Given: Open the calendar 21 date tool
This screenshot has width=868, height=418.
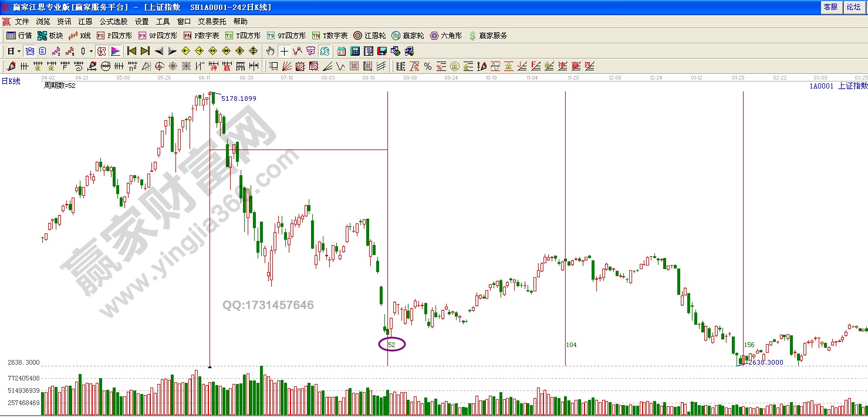Looking at the screenshot, I should point(341,51).
